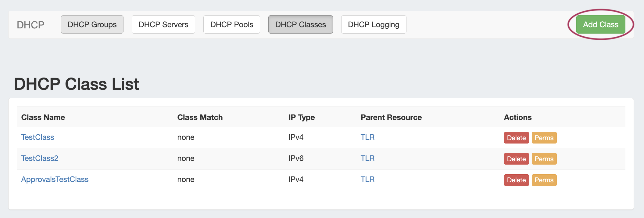Open the ApprovalsTestClass link
Viewport: 644px width, 218px height.
(55, 180)
